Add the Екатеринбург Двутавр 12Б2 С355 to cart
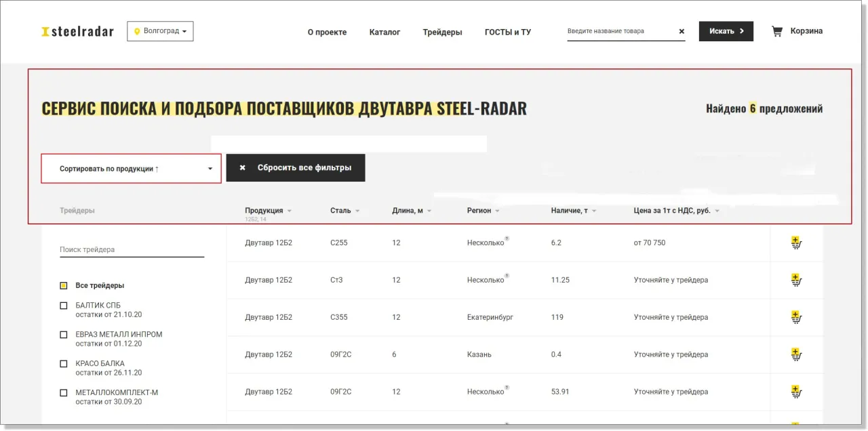This screenshot has width=868, height=431. [x=796, y=316]
